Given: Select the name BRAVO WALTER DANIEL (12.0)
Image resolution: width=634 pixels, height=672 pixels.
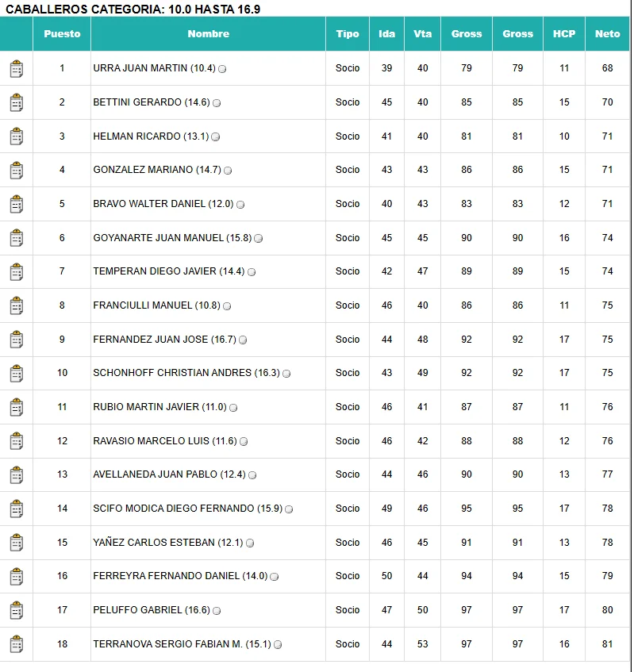Looking at the screenshot, I should pos(163,204).
